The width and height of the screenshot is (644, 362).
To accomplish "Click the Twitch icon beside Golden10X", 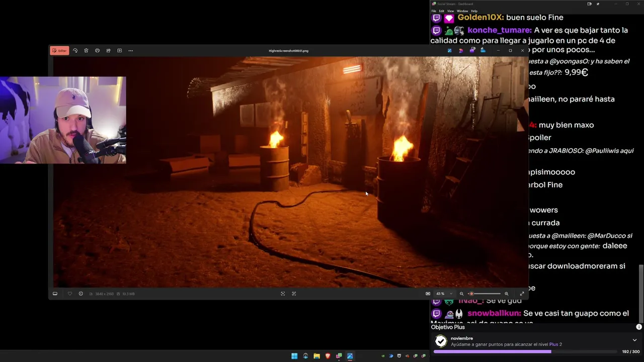I will coord(436,18).
